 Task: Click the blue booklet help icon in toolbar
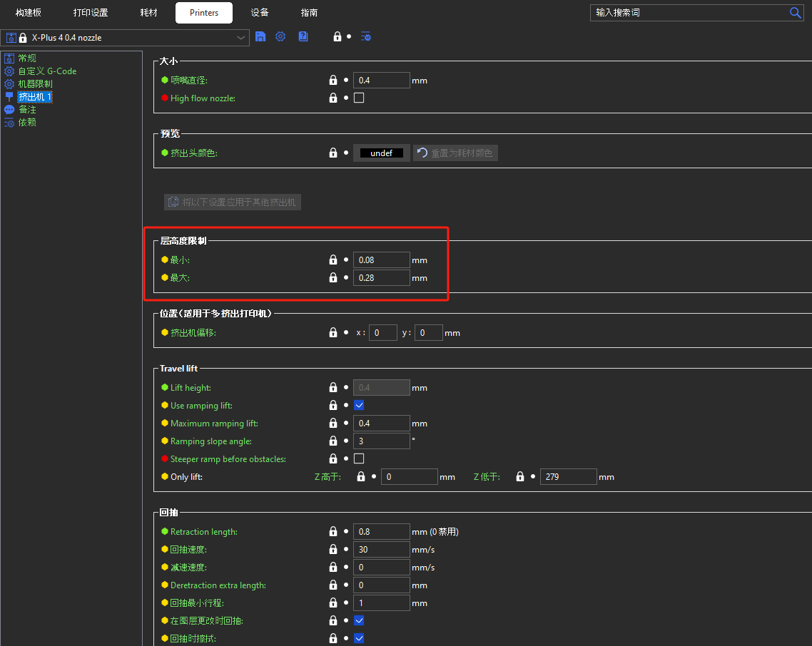[303, 37]
